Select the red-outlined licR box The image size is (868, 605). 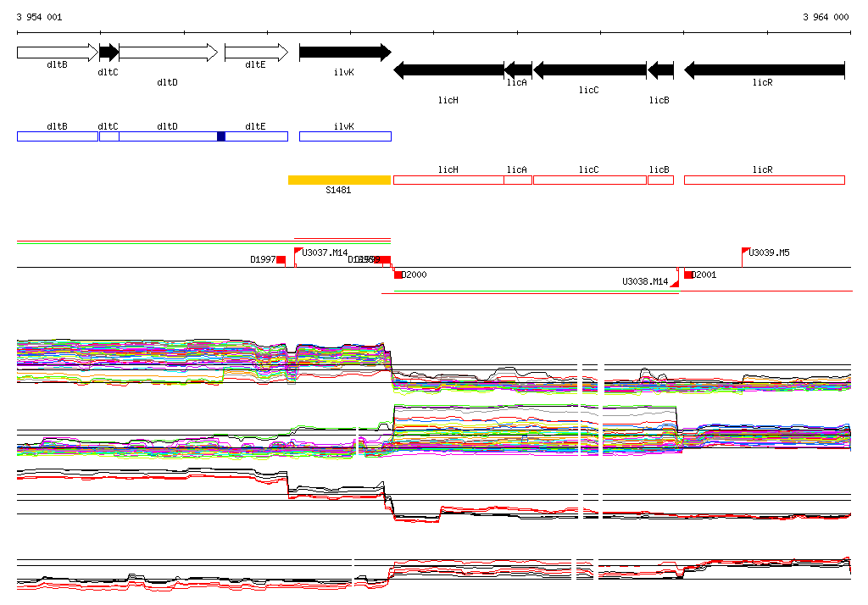point(764,180)
